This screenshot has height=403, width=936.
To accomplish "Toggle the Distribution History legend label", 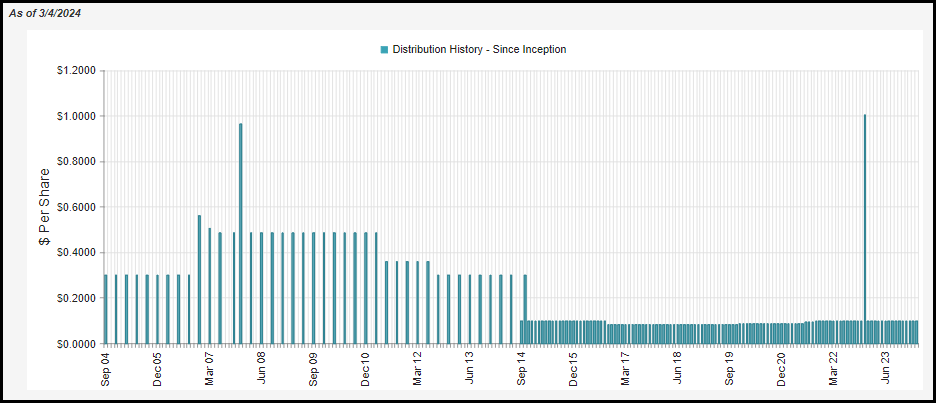I will point(479,50).
